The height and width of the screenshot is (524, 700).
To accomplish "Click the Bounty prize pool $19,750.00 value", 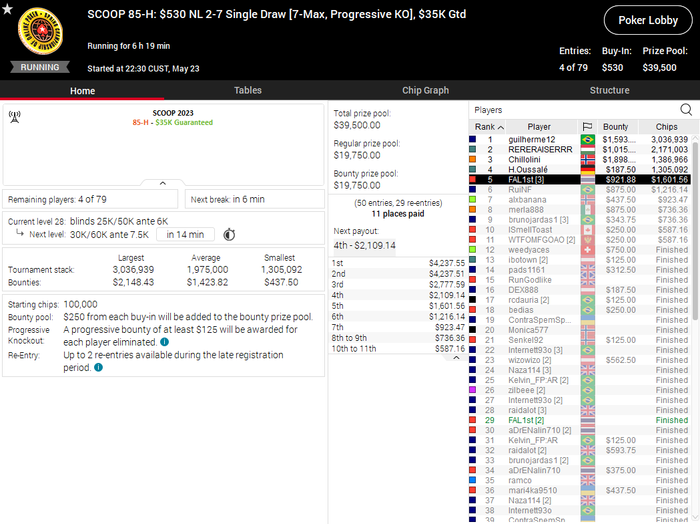I will coord(357,186).
